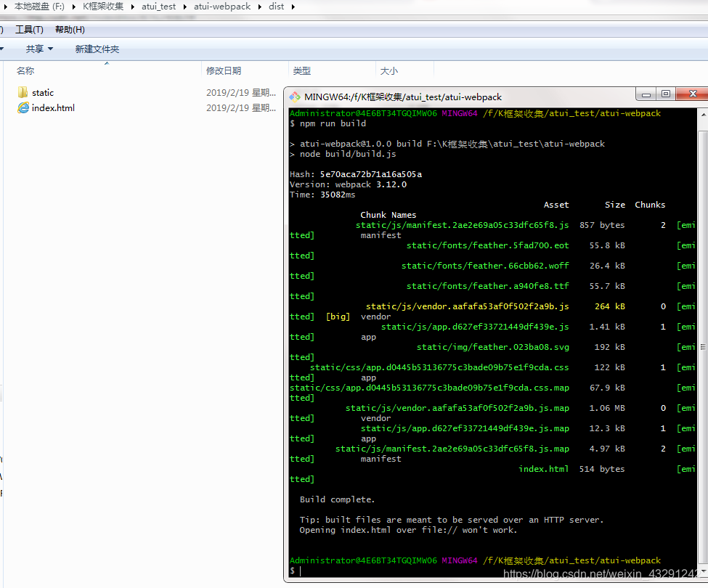
Task: Open the 帮助(H) menu
Action: pos(70,30)
